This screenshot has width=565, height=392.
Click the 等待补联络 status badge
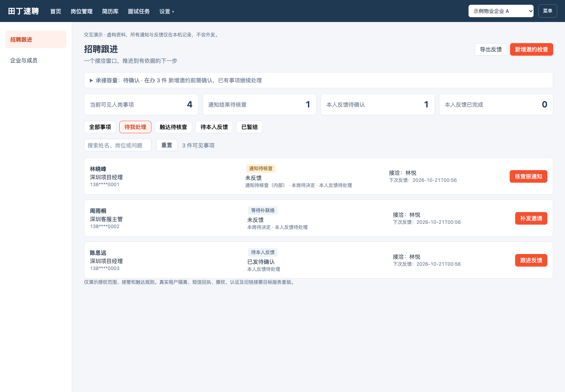point(263,211)
